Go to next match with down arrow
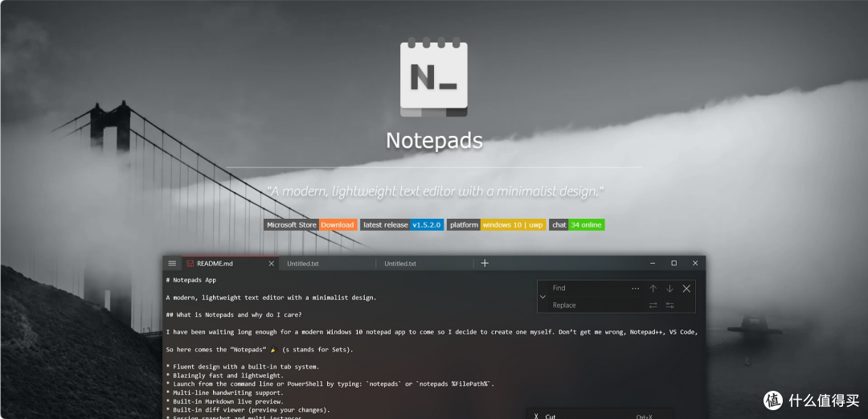Viewport: 868px width, 419px height. coord(669,288)
